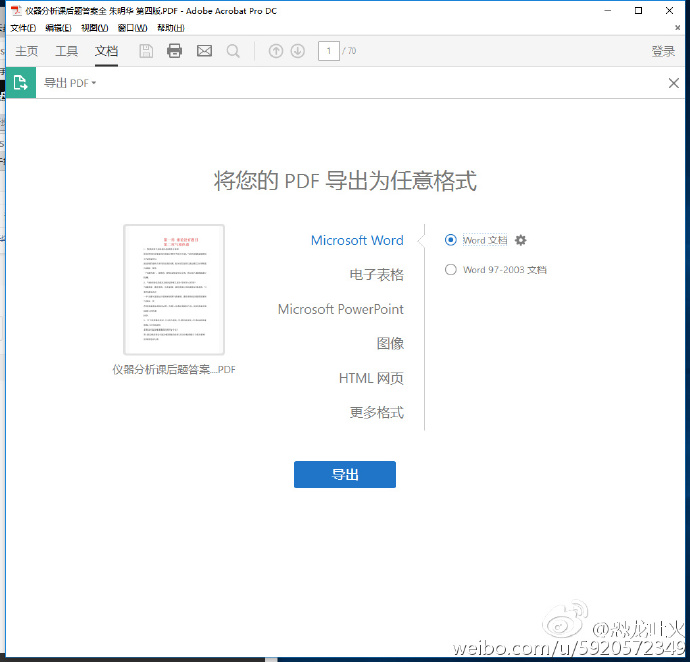Viewport: 690px width, 662px height.
Task: Switch to the 主页 tab
Action: pos(27,51)
